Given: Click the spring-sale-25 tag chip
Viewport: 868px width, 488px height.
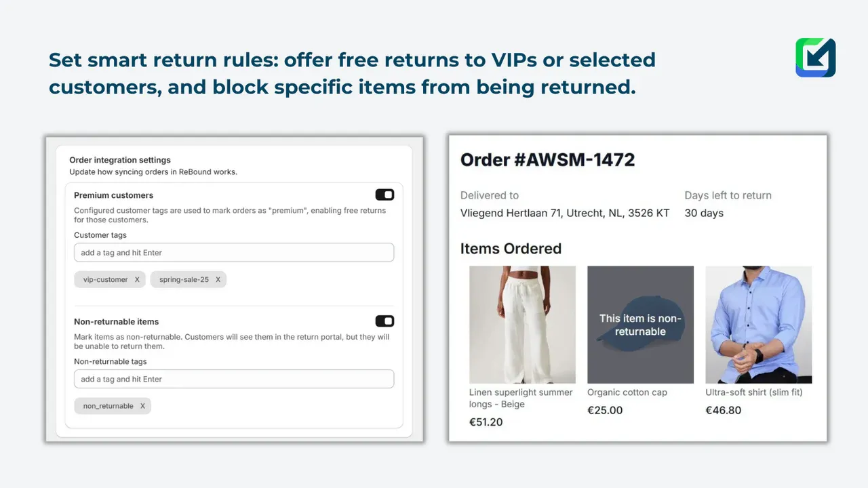Looking at the screenshot, I should point(184,279).
